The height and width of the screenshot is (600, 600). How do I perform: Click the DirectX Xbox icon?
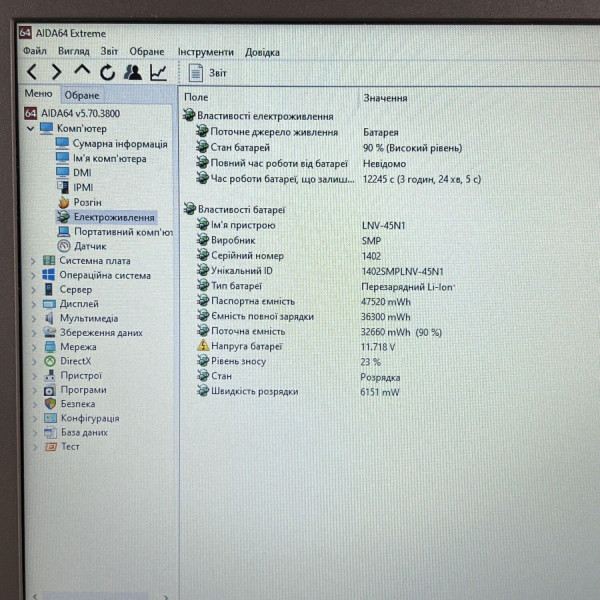pos(50,361)
